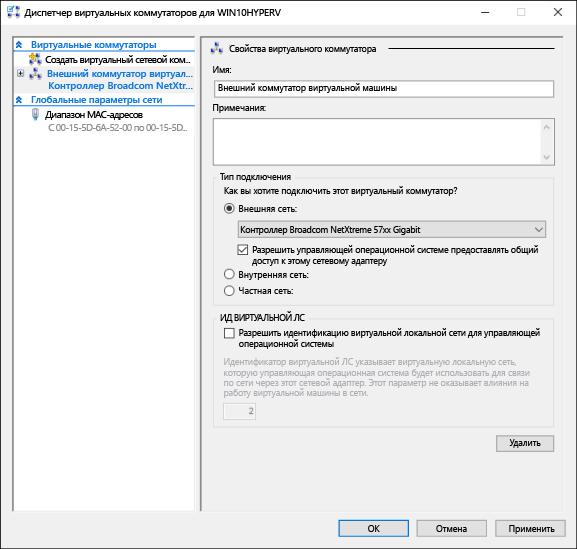Confirm with the OK button
This screenshot has width=577, height=549.
[x=374, y=528]
